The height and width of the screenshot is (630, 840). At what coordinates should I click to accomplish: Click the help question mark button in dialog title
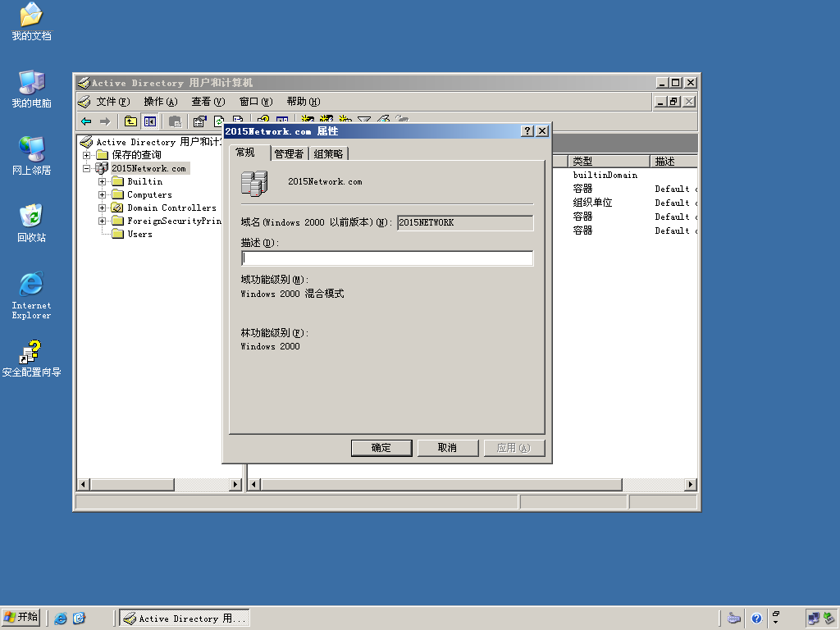(527, 131)
